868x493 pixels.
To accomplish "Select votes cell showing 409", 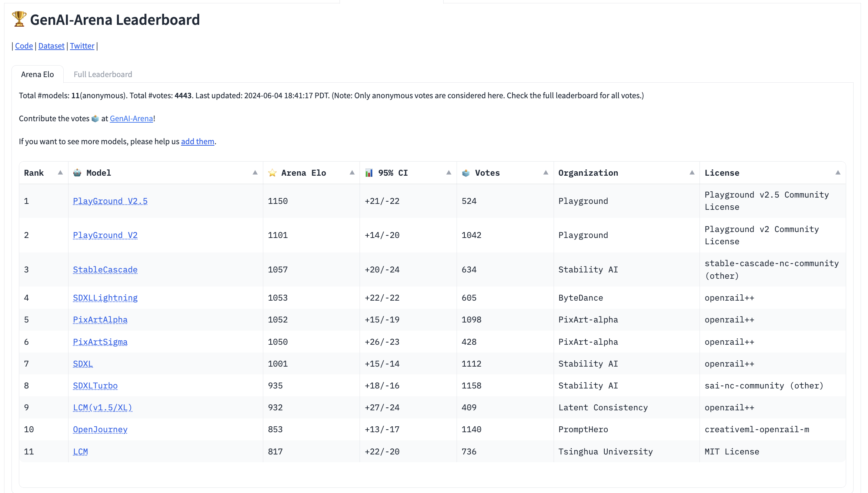I will coord(505,407).
